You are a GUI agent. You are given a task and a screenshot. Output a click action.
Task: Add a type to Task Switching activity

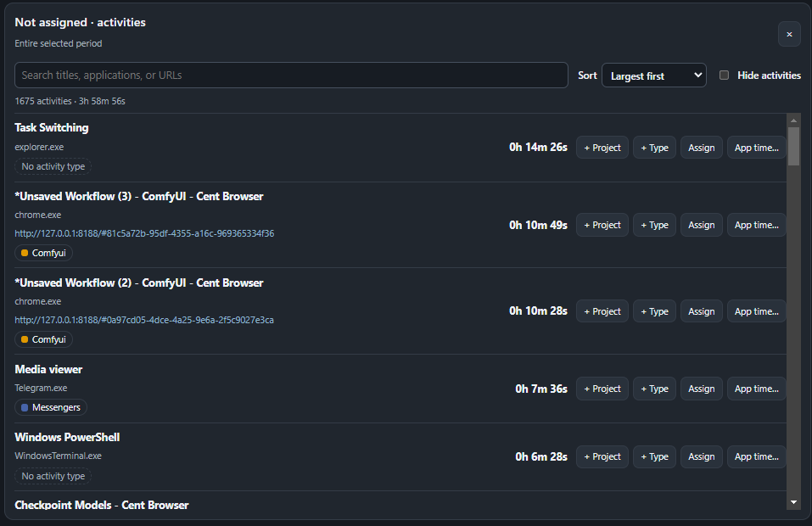click(x=654, y=148)
